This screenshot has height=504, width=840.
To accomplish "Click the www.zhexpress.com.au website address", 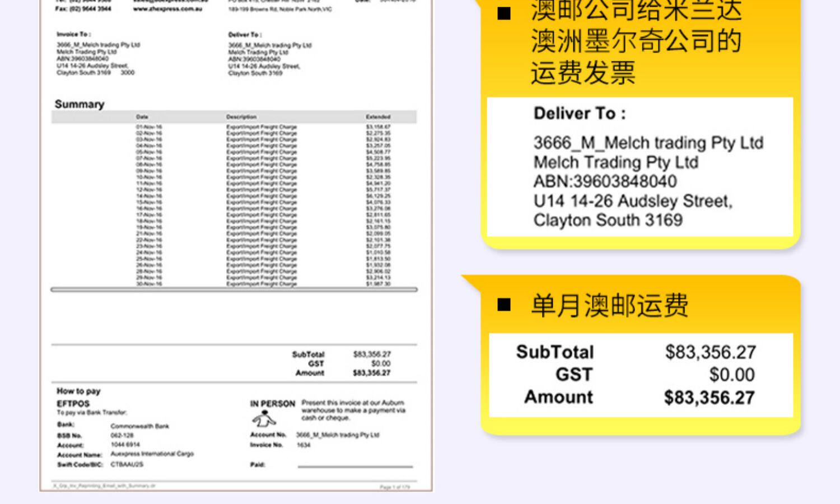I will [x=168, y=8].
